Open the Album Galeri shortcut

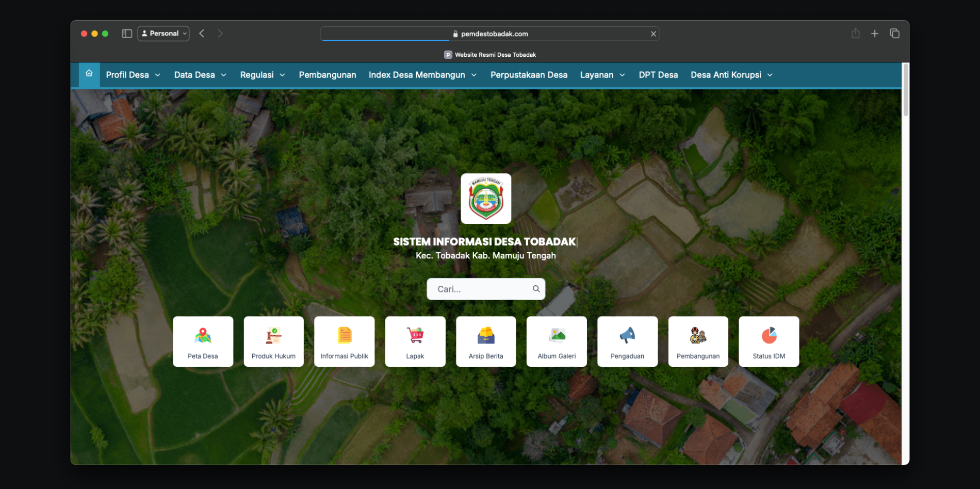[x=556, y=341]
